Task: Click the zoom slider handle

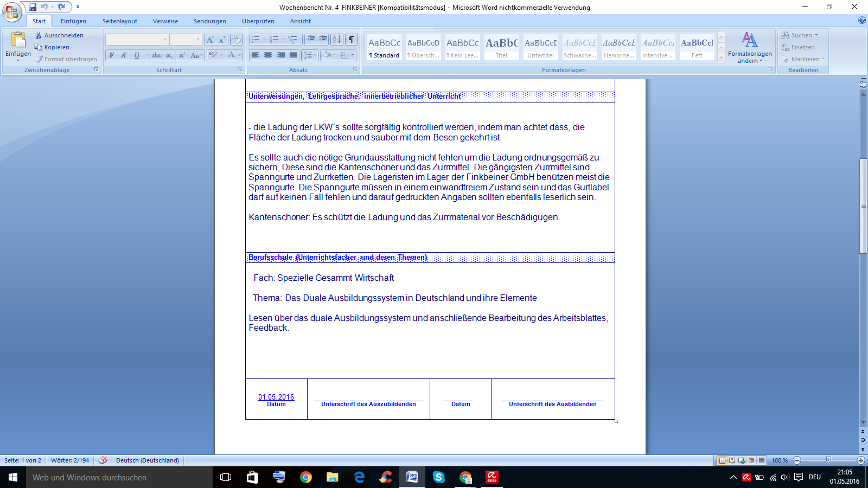Action: point(828,460)
